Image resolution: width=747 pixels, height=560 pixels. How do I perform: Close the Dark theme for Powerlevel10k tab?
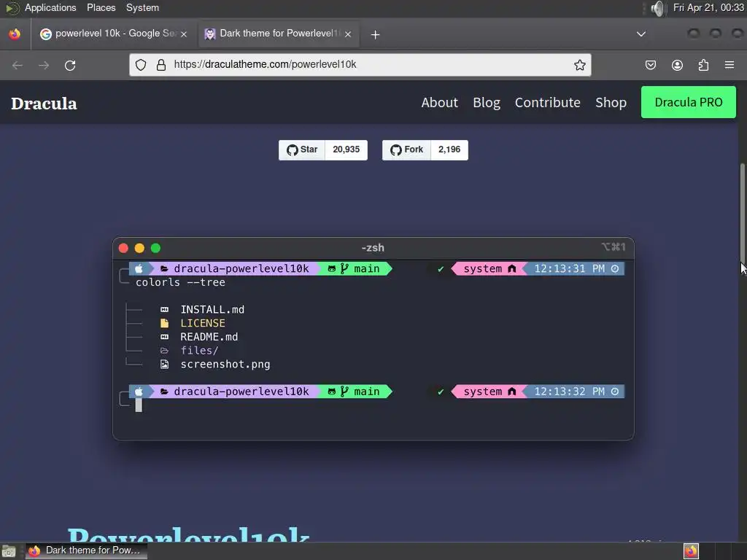348,34
